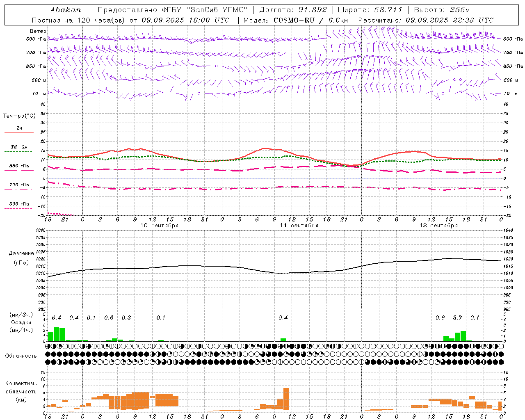The image size is (525, 420).
Task: Click the "Давление" pressure panel label
Action: click(21, 253)
